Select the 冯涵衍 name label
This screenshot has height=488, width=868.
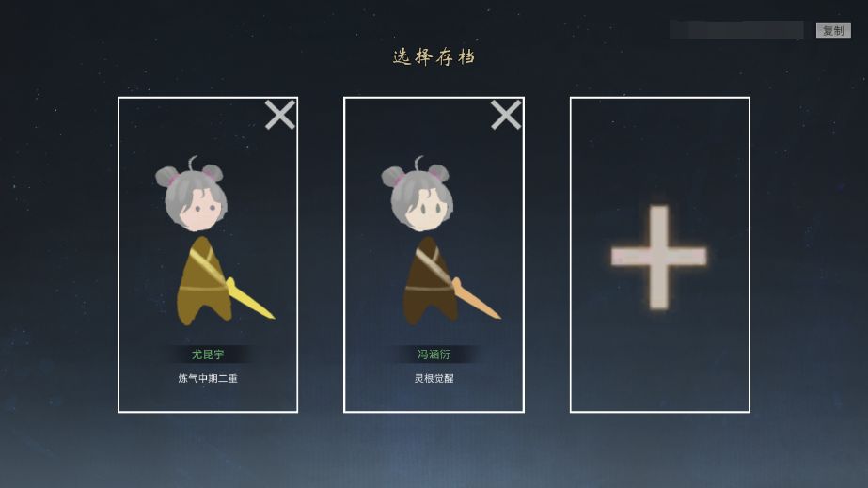pyautogui.click(x=434, y=354)
